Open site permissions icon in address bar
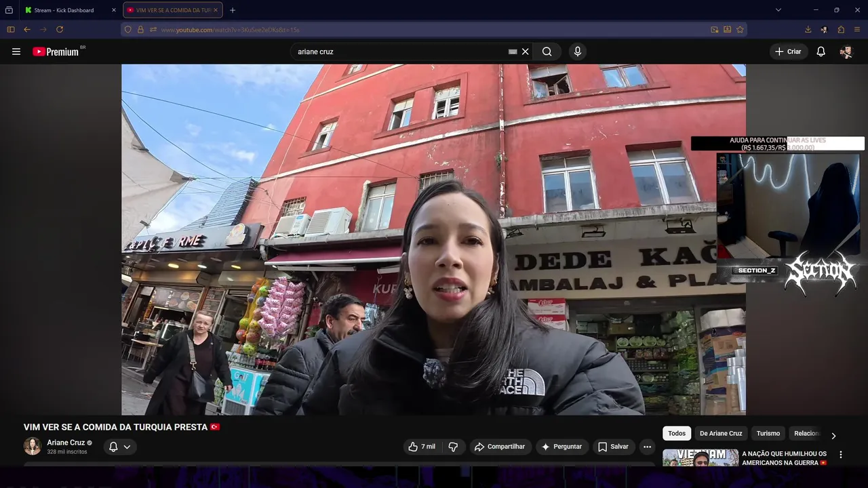 (x=153, y=30)
